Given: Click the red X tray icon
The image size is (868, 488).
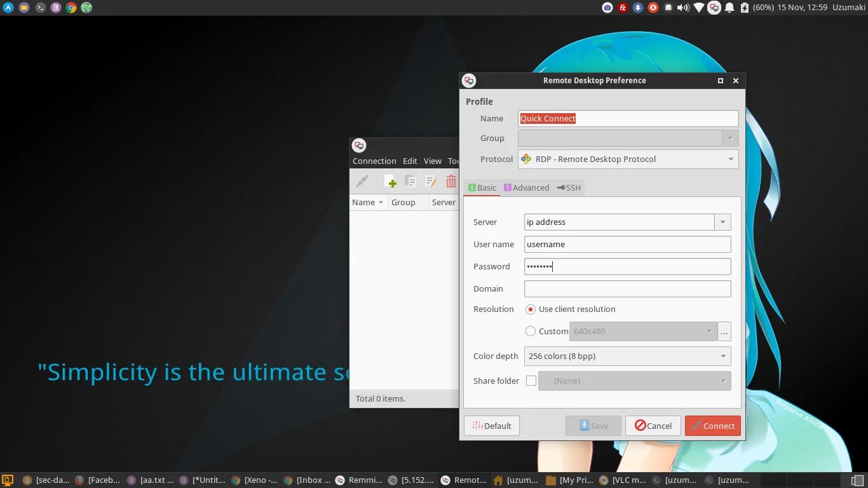Looking at the screenshot, I should coord(653,8).
